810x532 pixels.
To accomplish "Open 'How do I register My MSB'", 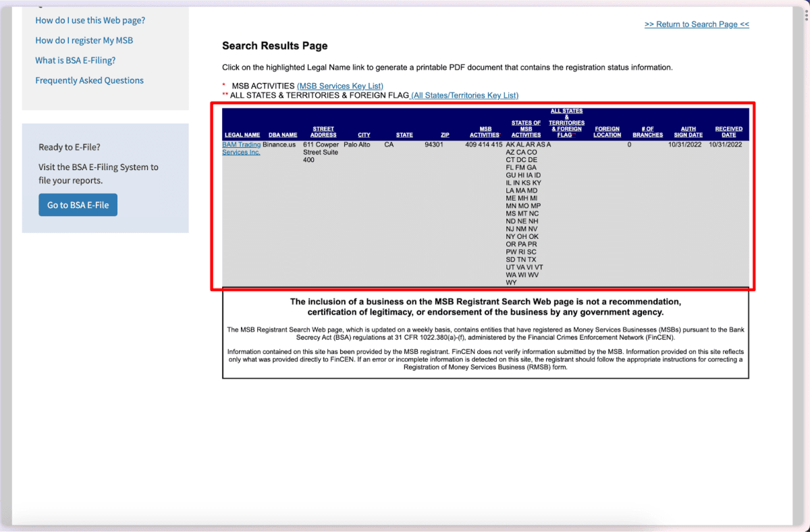I will tap(84, 41).
